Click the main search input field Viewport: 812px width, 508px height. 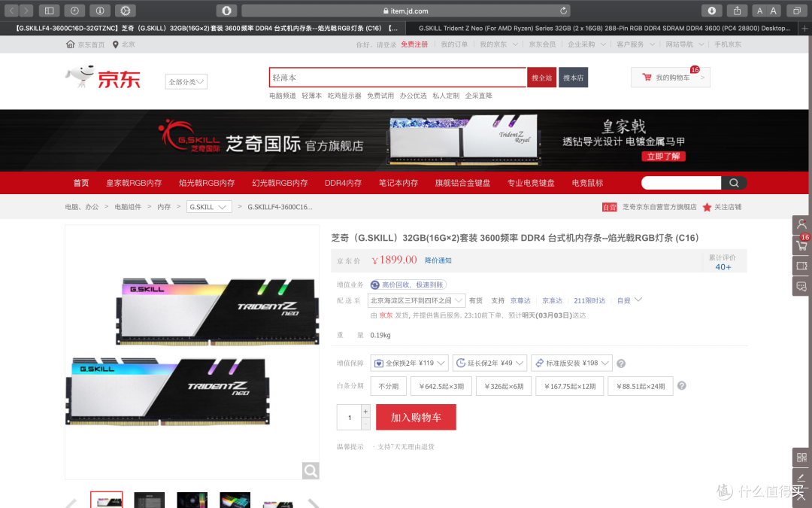[x=398, y=78]
